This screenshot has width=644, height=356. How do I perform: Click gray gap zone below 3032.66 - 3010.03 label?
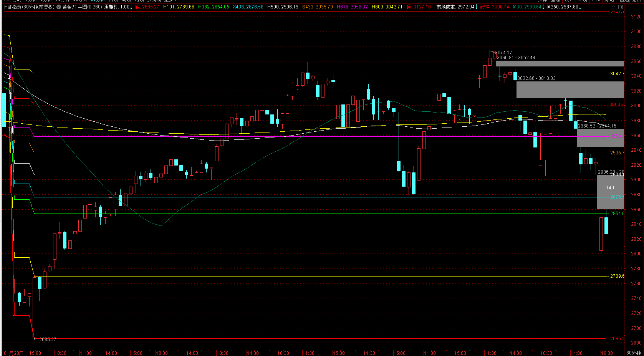[570, 89]
